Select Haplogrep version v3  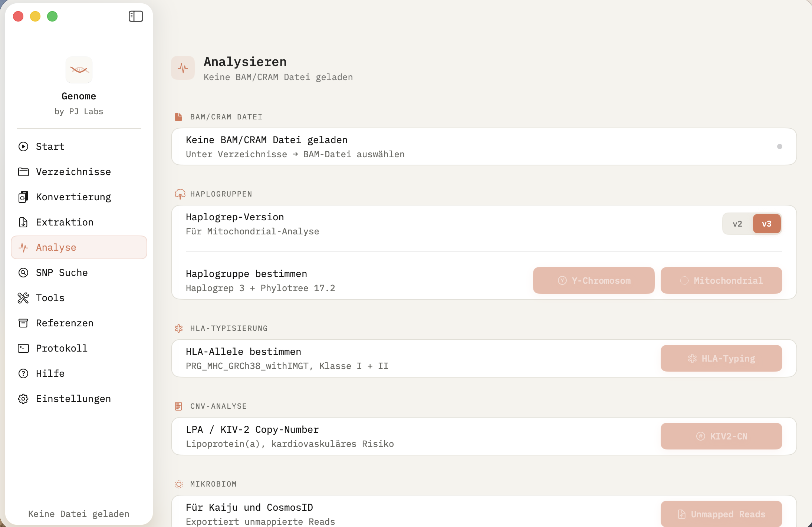766,224
